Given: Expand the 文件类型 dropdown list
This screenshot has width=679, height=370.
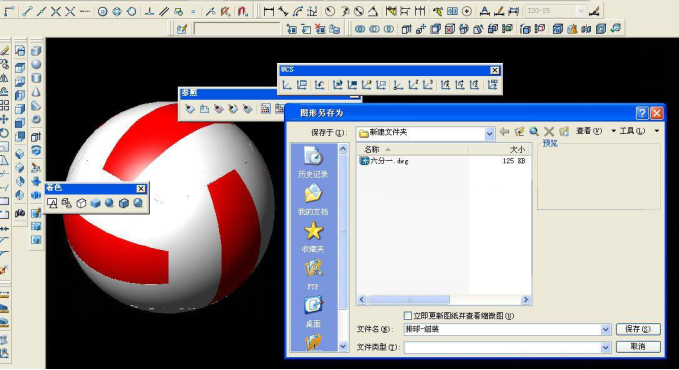Looking at the screenshot, I should click(605, 347).
